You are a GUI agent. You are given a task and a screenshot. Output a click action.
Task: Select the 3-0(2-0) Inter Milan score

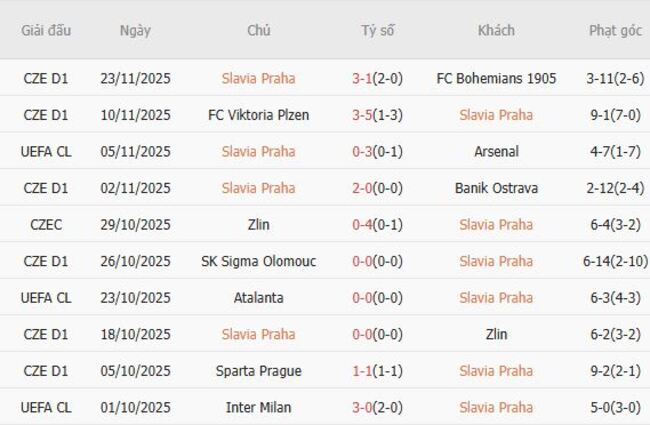click(x=378, y=408)
